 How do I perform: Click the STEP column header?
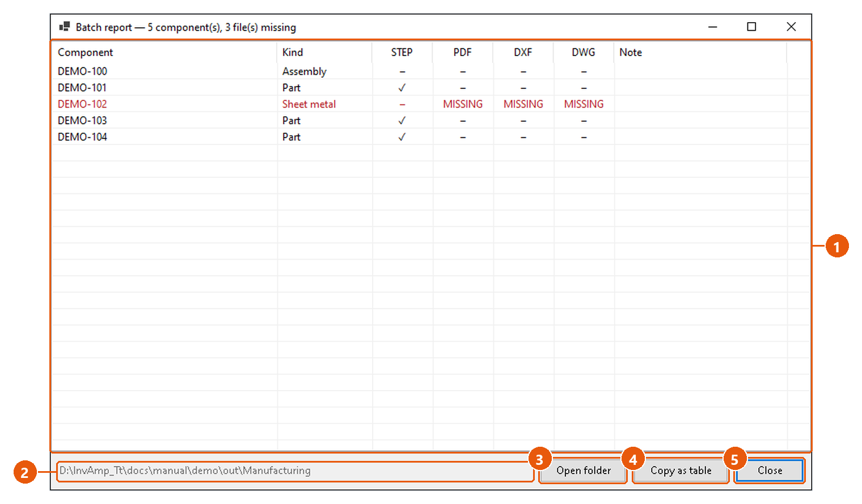(402, 52)
